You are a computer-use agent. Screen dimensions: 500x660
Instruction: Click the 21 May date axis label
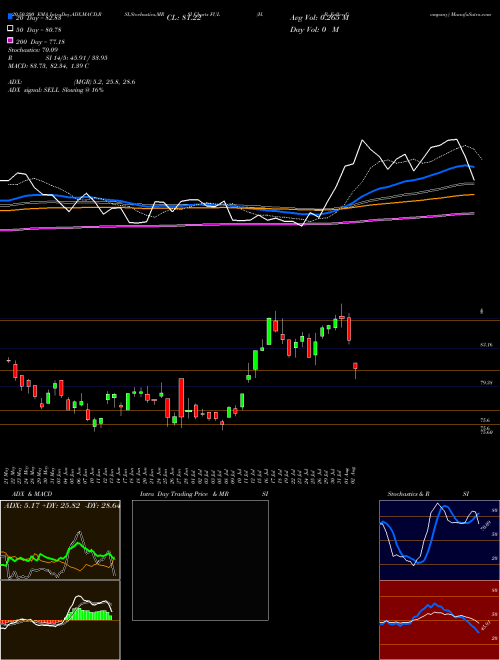[x=8, y=476]
